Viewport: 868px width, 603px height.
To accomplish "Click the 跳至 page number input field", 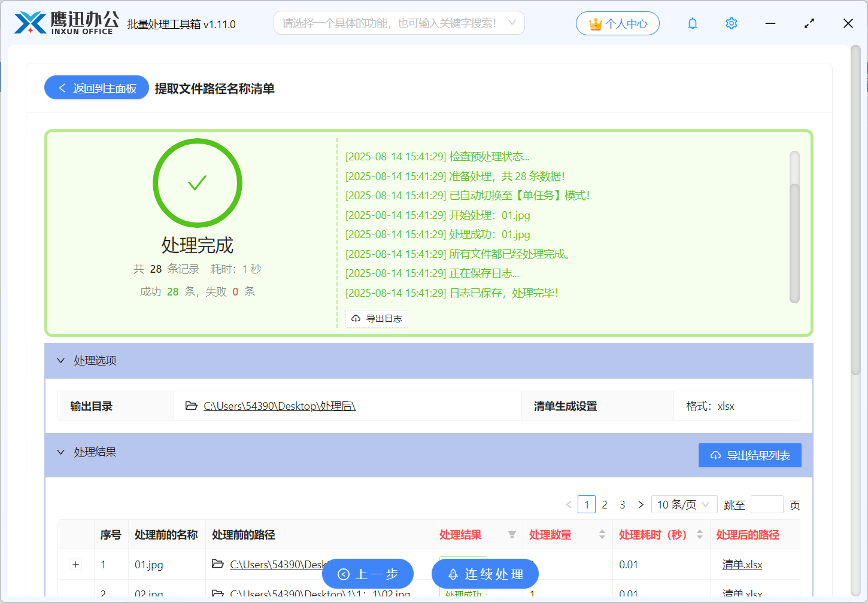I will 767,504.
